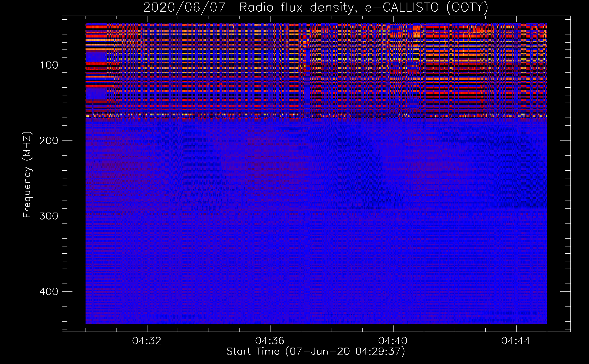Click the '200' frequency axis label

49,141
